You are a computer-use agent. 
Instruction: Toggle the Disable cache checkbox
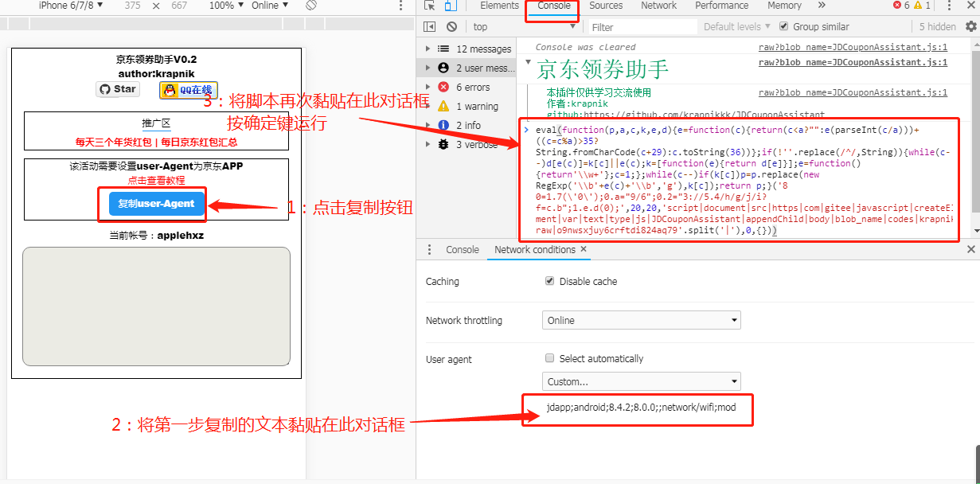549,281
